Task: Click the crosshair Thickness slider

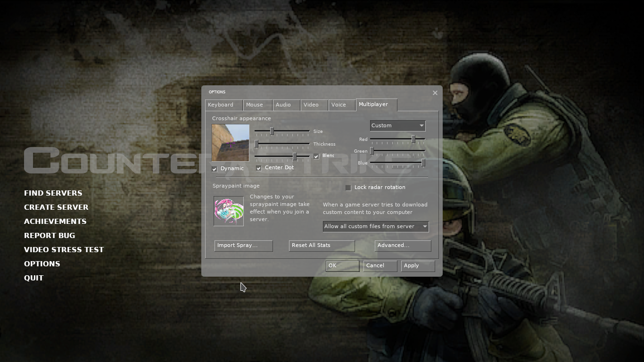Action: tap(282, 144)
